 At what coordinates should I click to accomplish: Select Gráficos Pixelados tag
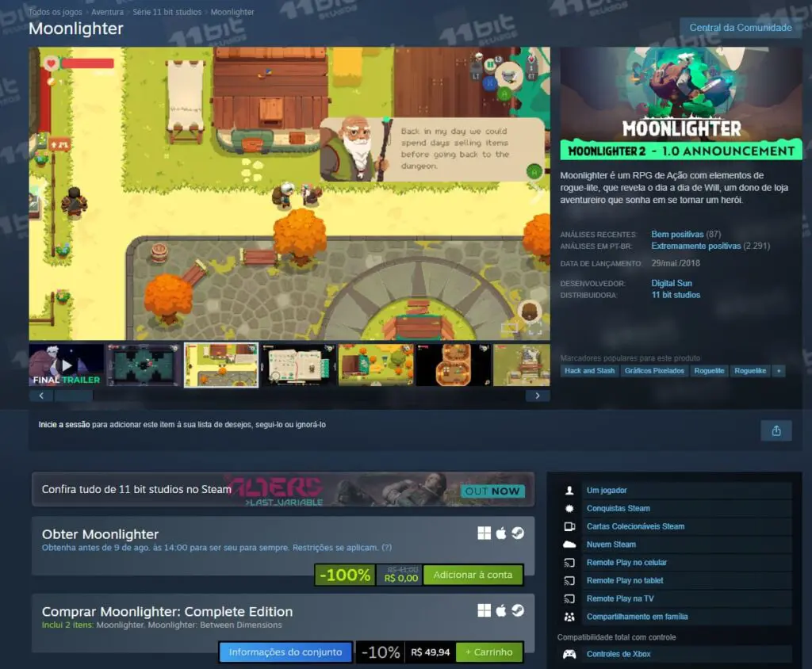(x=654, y=371)
